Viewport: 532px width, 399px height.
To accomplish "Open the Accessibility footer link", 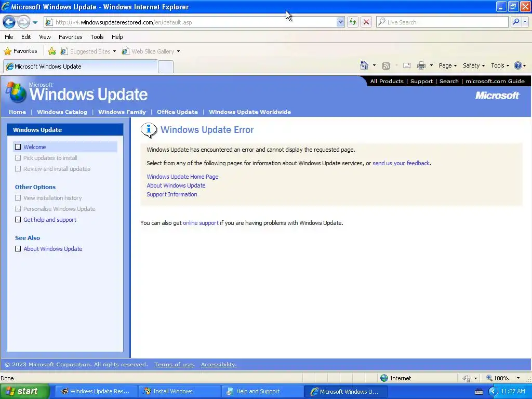I will click(219, 364).
